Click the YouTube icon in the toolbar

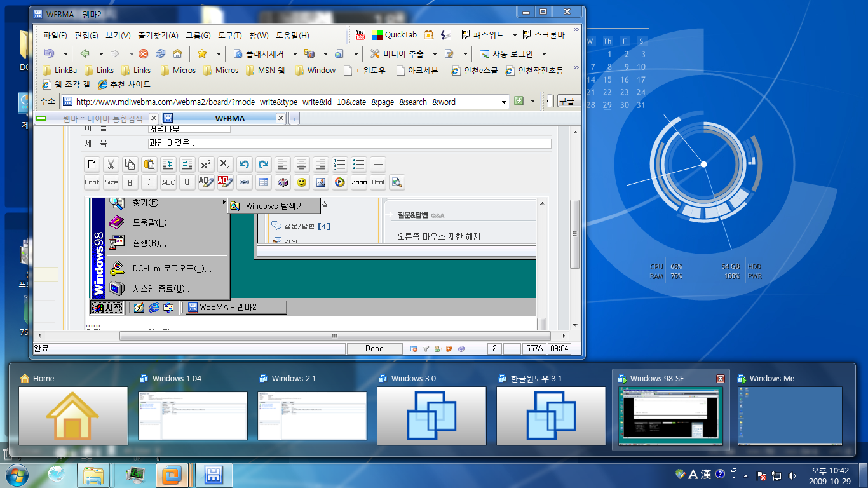tap(360, 35)
